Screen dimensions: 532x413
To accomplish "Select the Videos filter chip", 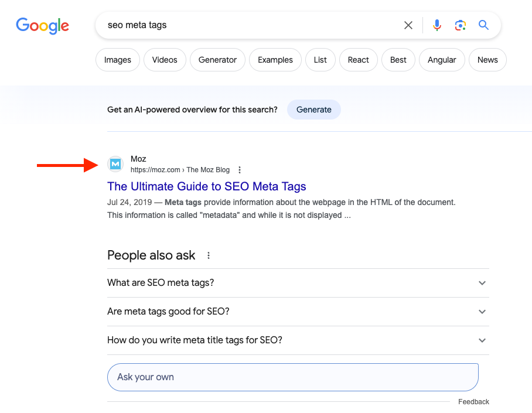I will pyautogui.click(x=165, y=60).
